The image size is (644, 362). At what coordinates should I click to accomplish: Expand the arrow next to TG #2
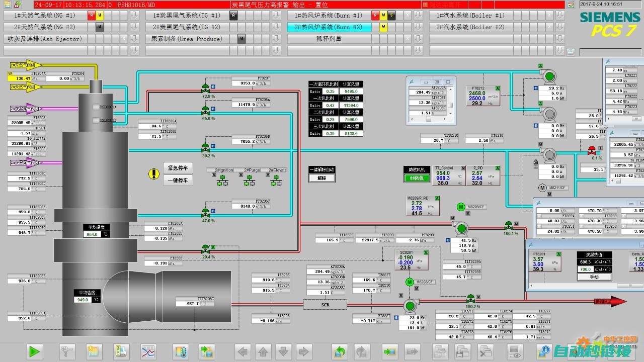(276, 27)
